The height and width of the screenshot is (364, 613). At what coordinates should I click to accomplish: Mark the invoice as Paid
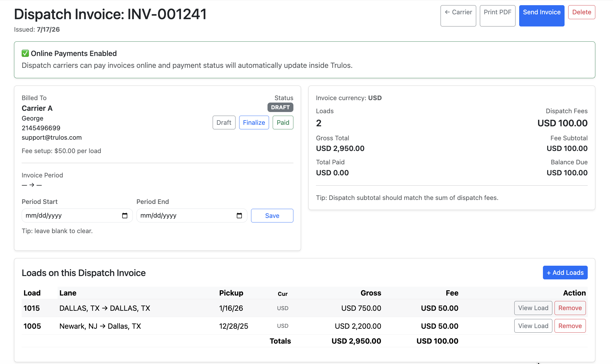283,122
